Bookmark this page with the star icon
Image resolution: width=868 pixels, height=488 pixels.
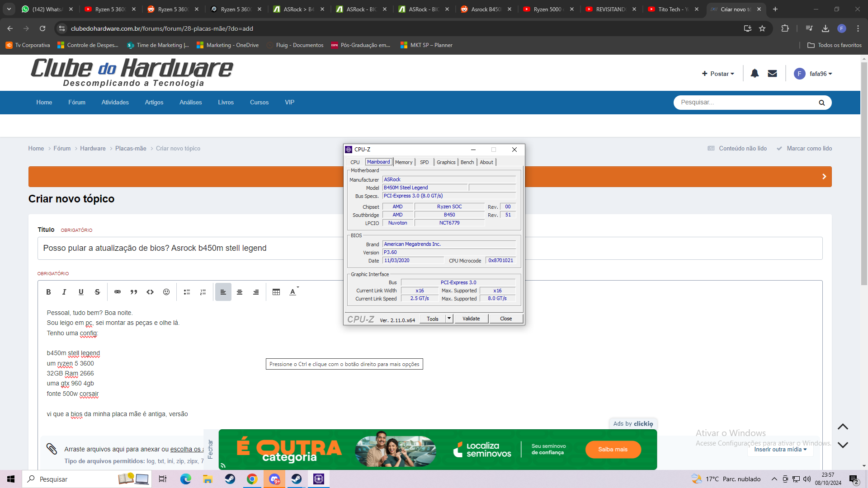tap(762, 28)
